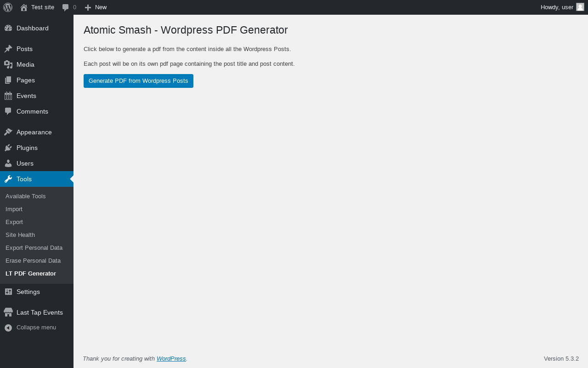The height and width of the screenshot is (368, 588).
Task: Click the Plugins plug icon
Action: pos(8,148)
